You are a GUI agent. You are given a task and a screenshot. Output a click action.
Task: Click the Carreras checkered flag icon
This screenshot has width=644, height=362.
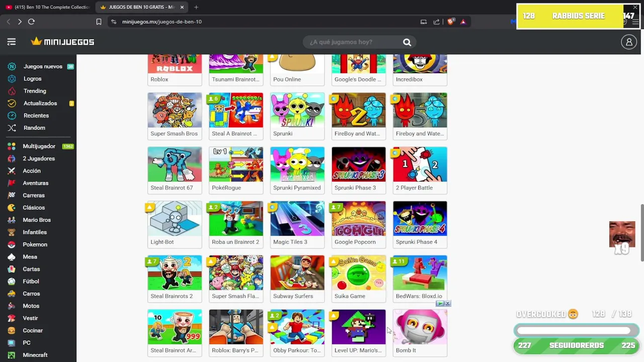(12, 195)
